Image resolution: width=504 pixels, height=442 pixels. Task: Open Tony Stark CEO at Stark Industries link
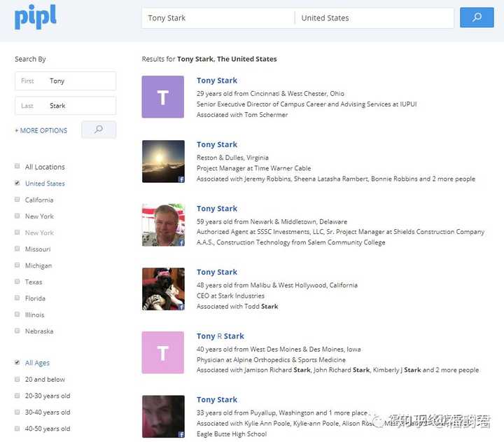pyautogui.click(x=217, y=272)
